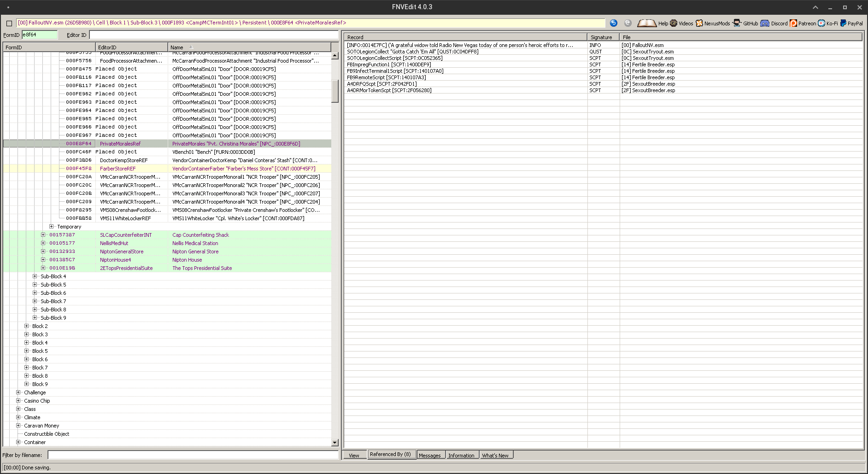Expand the Block 9 node
This screenshot has height=474, width=868.
(26, 384)
